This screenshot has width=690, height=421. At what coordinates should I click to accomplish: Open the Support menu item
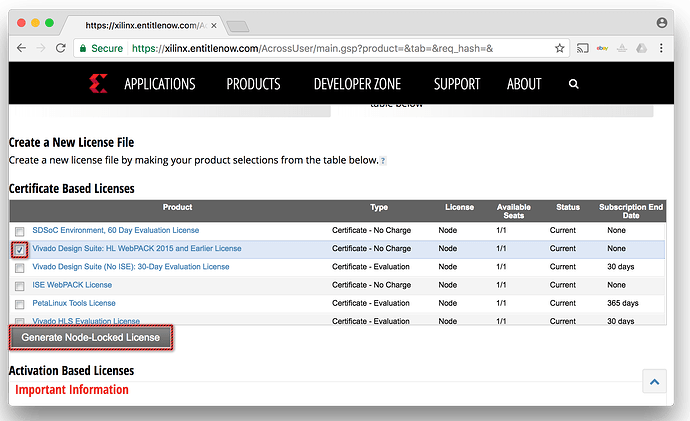click(456, 84)
